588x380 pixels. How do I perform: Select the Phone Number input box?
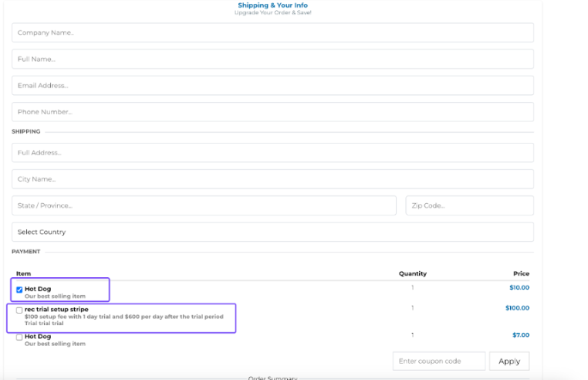pyautogui.click(x=272, y=112)
